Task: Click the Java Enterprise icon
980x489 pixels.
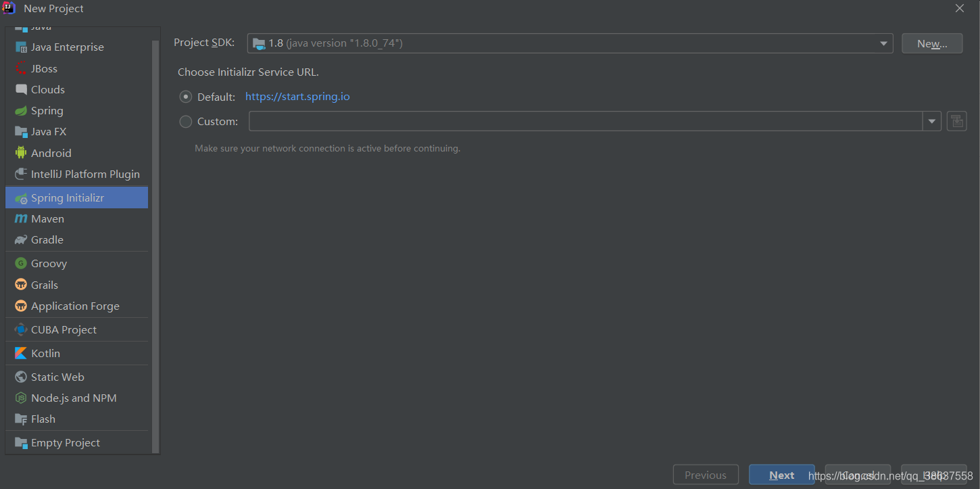Action: click(21, 47)
